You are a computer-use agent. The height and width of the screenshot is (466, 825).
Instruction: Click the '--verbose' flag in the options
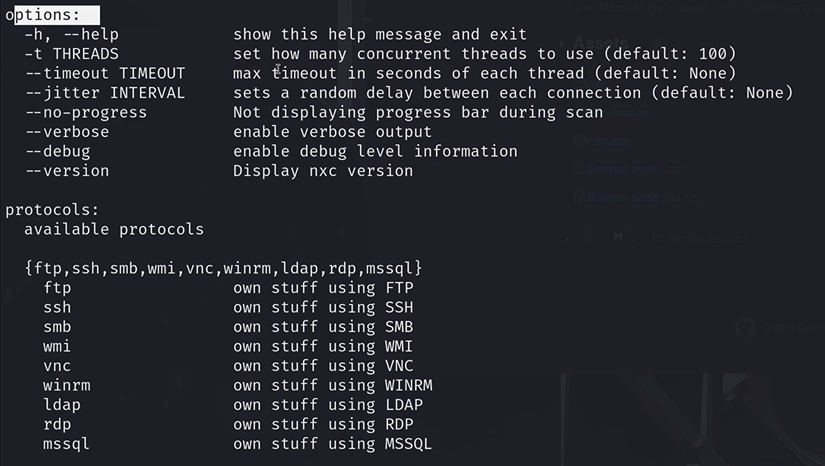pyautogui.click(x=67, y=131)
